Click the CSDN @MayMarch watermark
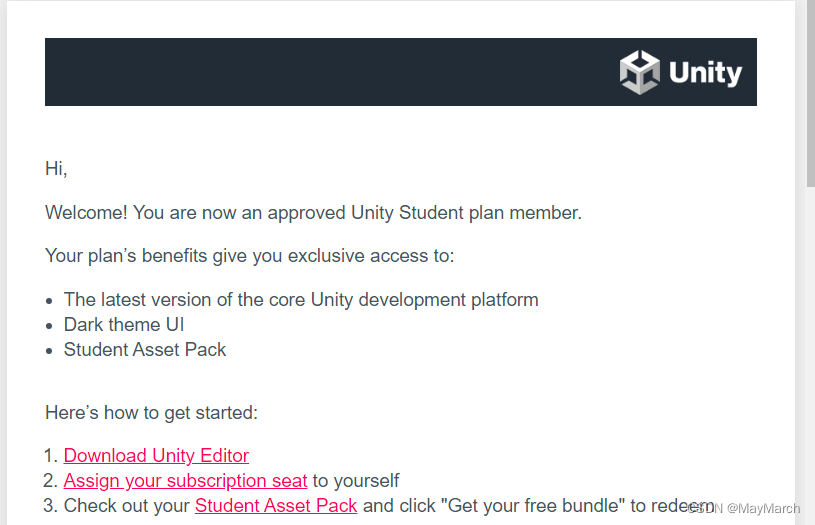815x525 pixels. [744, 508]
